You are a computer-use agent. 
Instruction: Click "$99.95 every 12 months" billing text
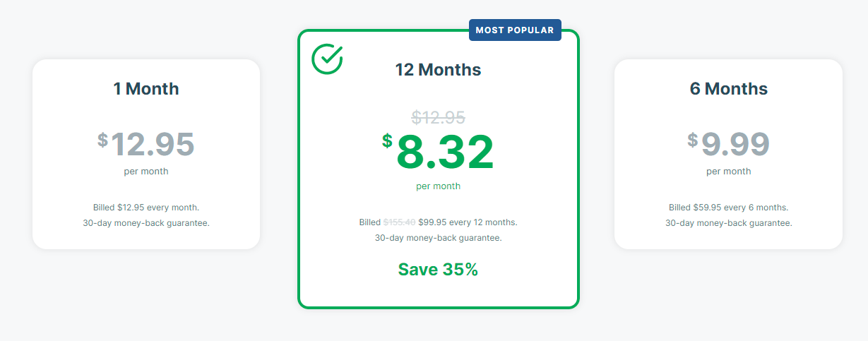pos(468,222)
